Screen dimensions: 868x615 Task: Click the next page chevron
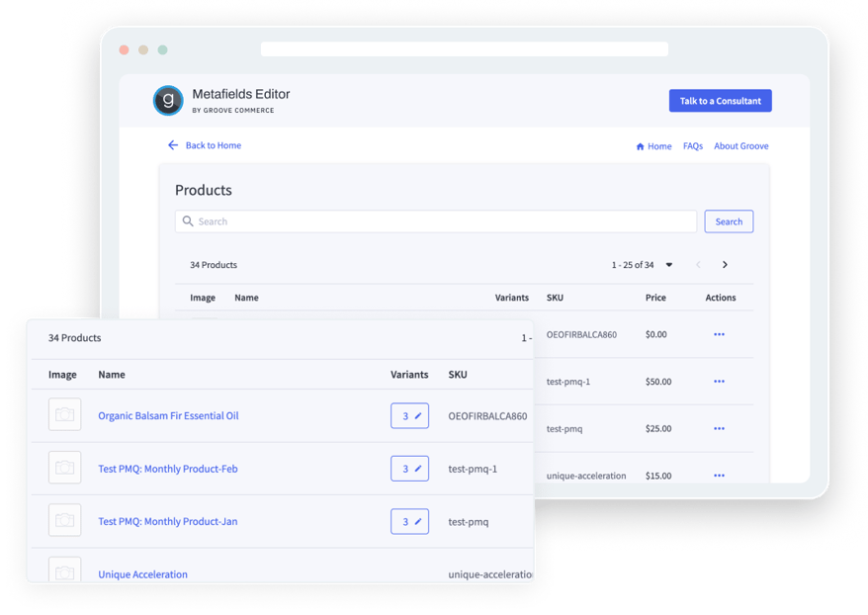pos(725,265)
